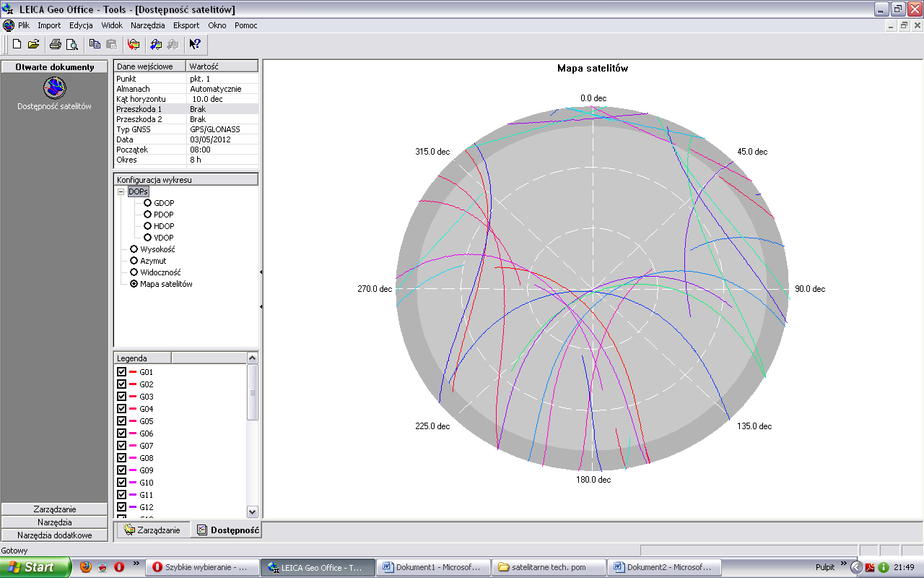Switch to Dokument1 Microsoft Word taskbar button

click(x=435, y=567)
